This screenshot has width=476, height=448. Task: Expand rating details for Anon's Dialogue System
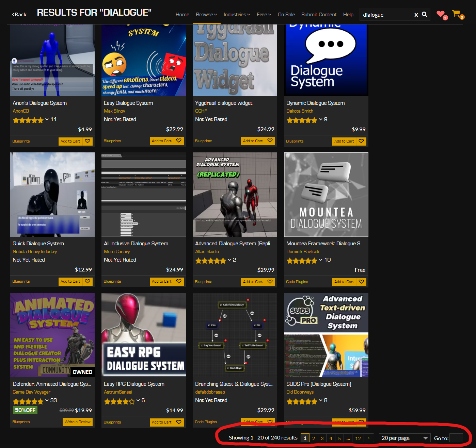[x=47, y=119]
